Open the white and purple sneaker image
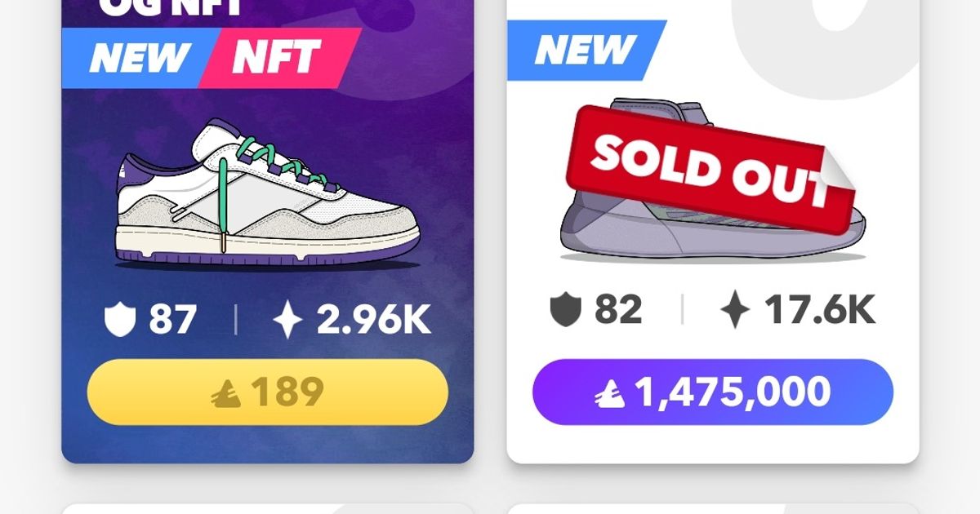Image resolution: width=980 pixels, height=514 pixels. point(267,196)
